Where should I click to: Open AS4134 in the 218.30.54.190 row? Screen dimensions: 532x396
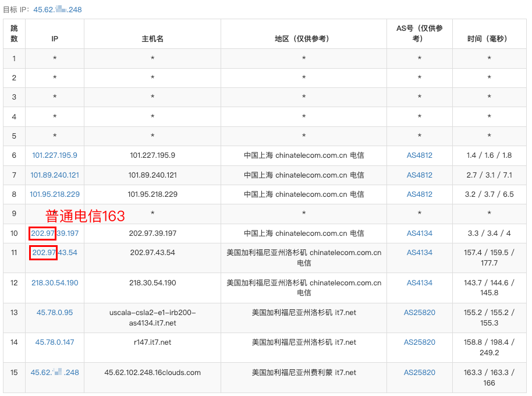point(419,282)
